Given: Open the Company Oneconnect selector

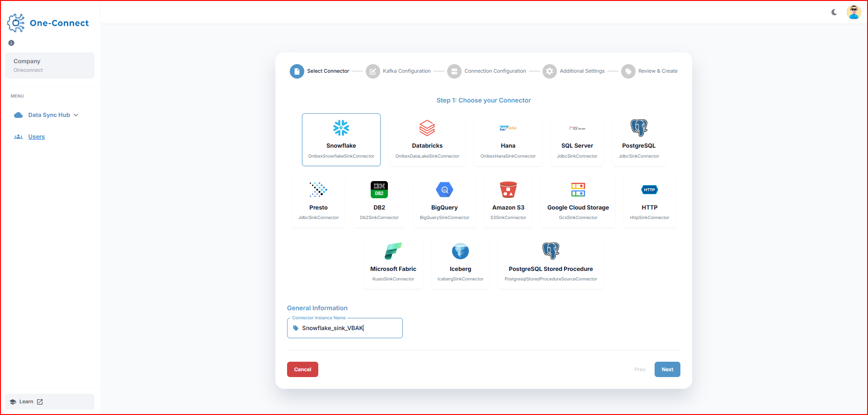Looking at the screenshot, I should (x=50, y=65).
